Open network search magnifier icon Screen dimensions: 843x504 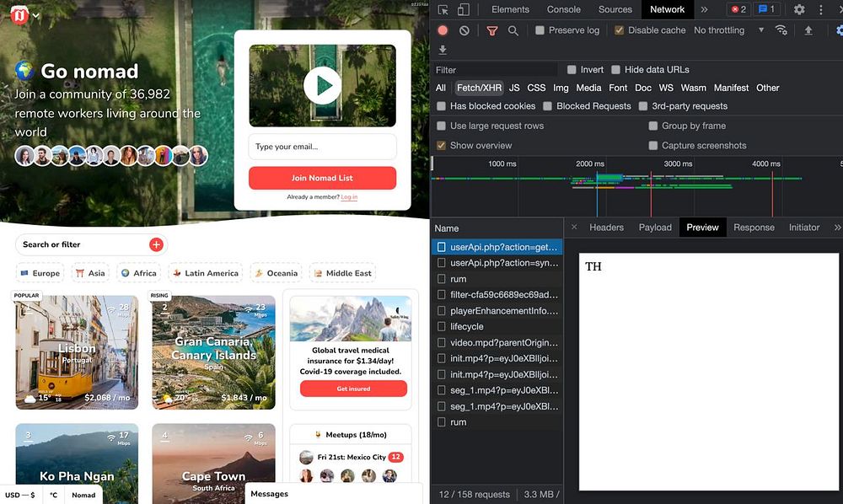point(513,30)
